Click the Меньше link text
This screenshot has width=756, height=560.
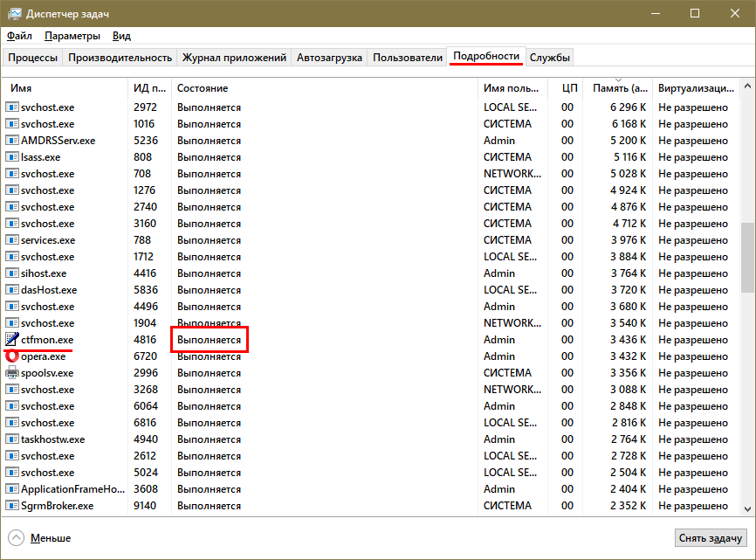[51, 538]
